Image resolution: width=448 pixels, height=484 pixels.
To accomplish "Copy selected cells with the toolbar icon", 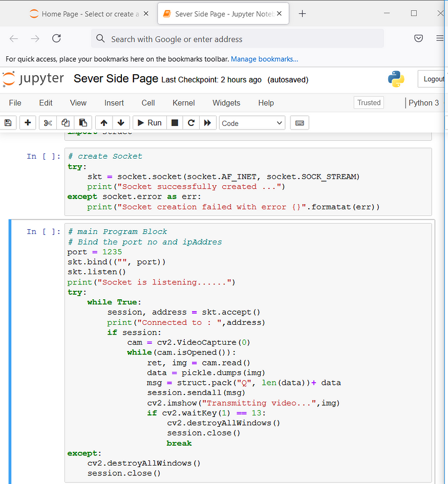I will click(x=66, y=123).
